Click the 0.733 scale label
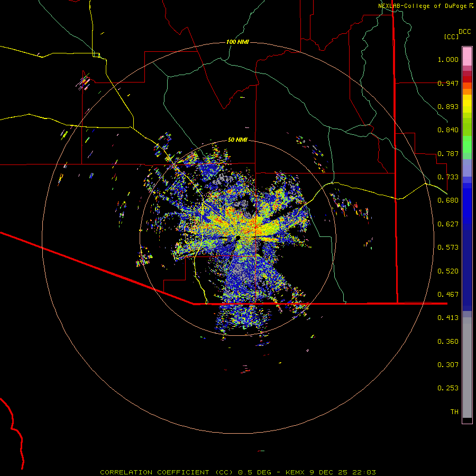The height and width of the screenshot is (476, 476). click(x=448, y=177)
